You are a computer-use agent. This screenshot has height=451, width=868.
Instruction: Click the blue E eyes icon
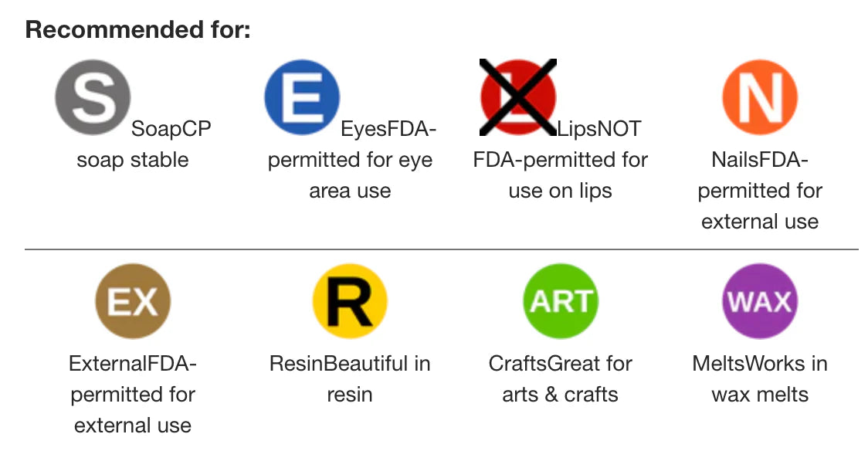pos(302,98)
